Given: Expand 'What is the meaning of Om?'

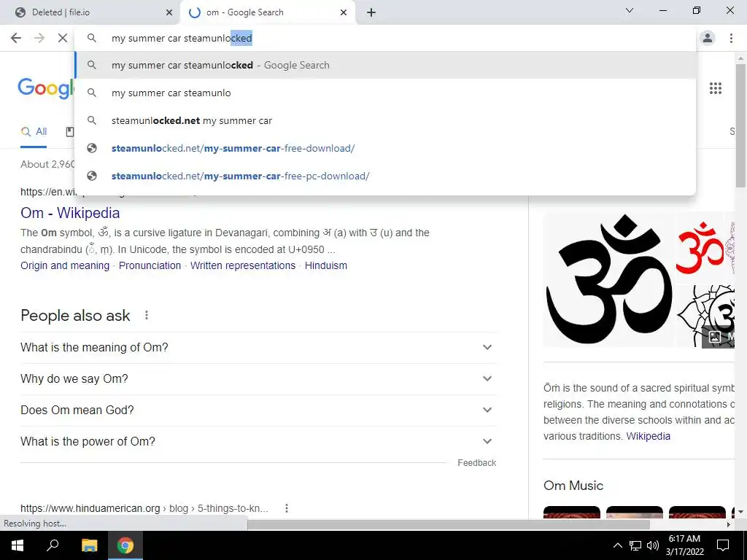Looking at the screenshot, I should pos(258,348).
